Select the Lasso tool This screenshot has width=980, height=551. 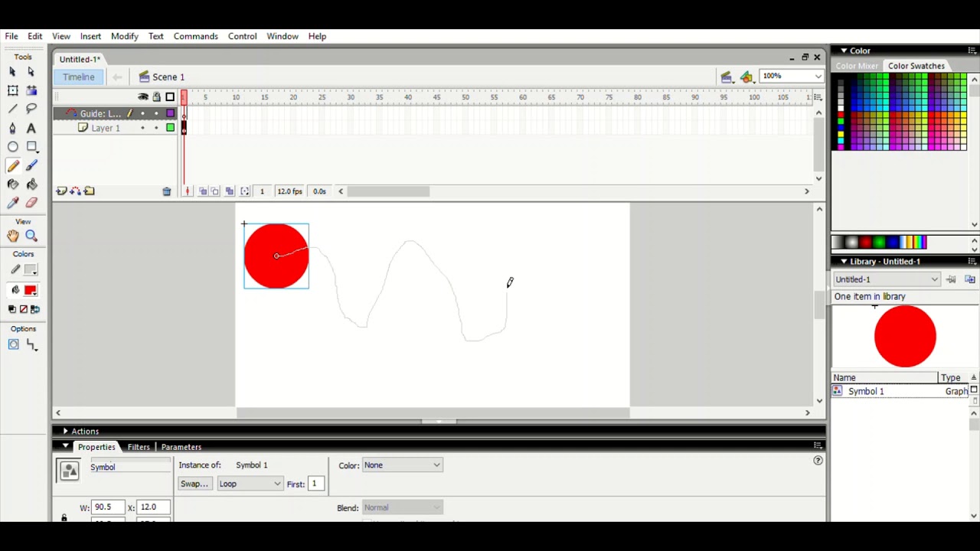coord(31,109)
